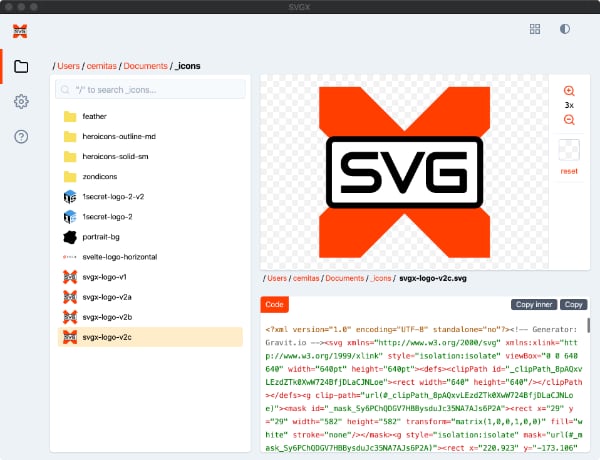Click Copy inner button
Image resolution: width=600 pixels, height=460 pixels.
tap(534, 305)
